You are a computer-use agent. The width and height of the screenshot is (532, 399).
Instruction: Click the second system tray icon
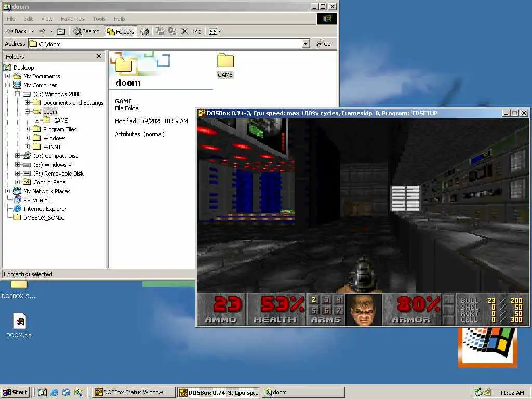click(487, 392)
